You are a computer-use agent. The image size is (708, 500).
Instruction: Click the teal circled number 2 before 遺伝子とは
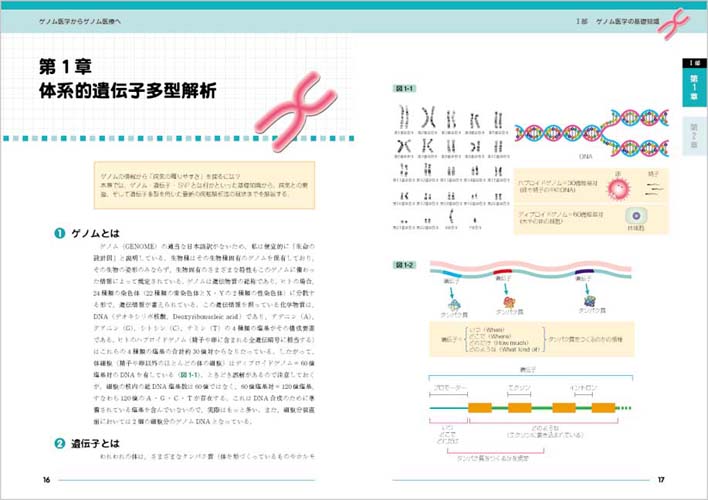pyautogui.click(x=60, y=442)
